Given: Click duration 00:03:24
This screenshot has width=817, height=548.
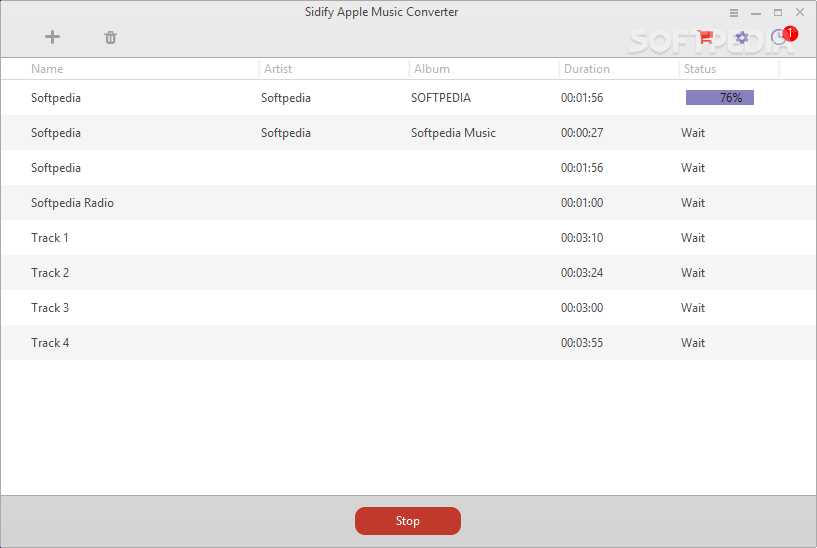Looking at the screenshot, I should click(x=582, y=273).
